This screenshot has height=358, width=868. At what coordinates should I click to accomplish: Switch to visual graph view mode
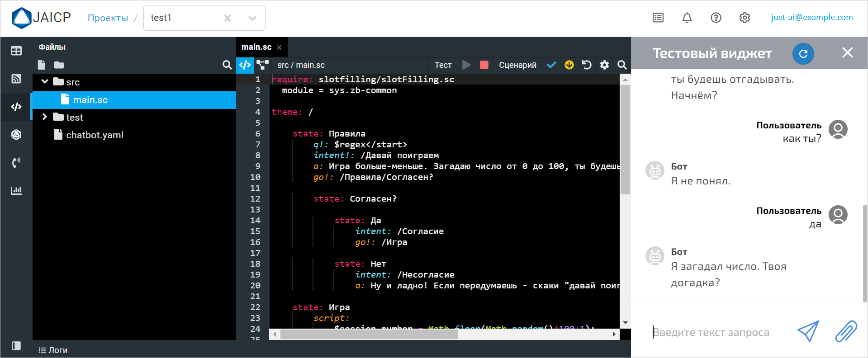click(x=262, y=65)
